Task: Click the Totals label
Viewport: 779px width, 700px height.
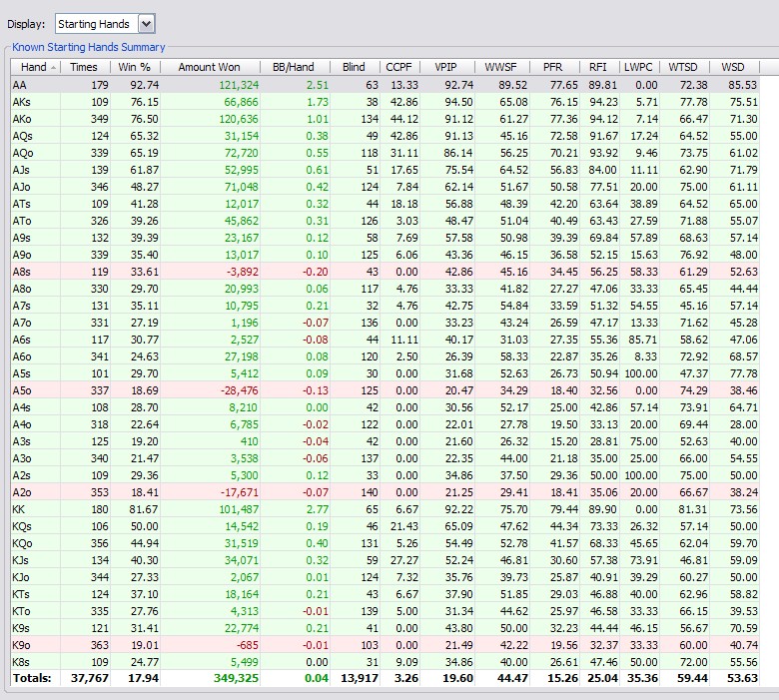Action: [x=32, y=678]
